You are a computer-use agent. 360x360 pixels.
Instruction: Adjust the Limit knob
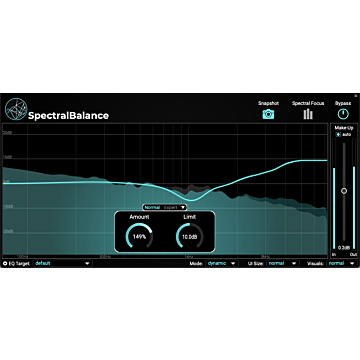point(189,236)
